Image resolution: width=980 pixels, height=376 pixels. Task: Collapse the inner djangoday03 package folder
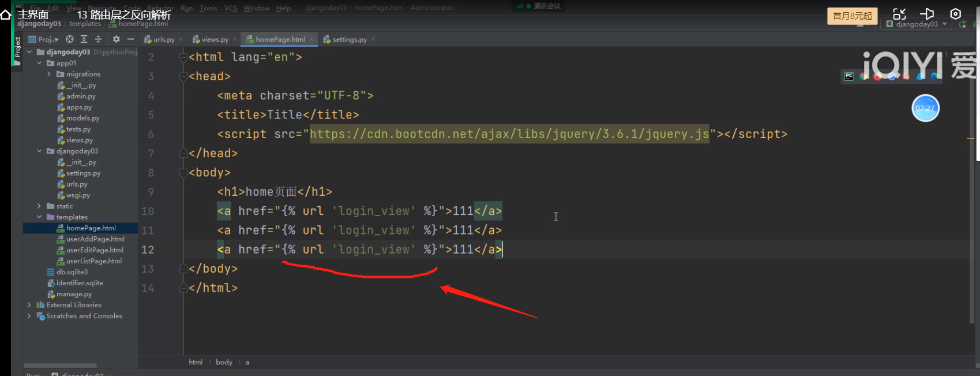point(39,151)
